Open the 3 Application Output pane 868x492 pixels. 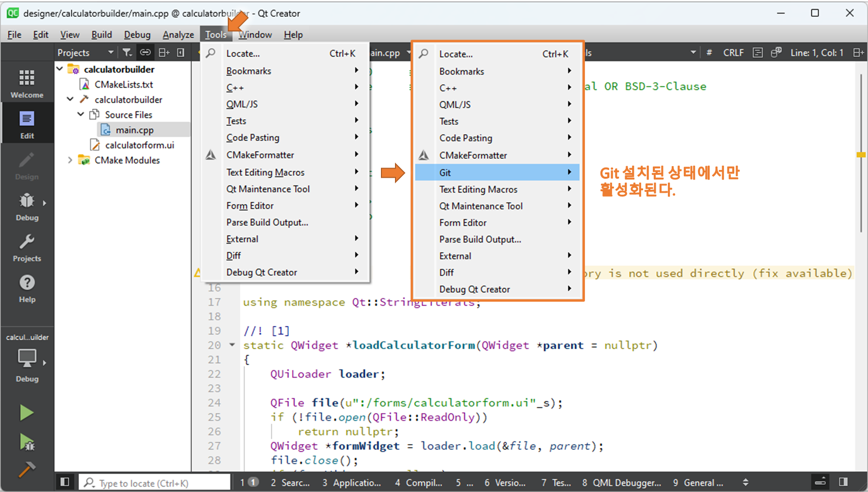(352, 482)
